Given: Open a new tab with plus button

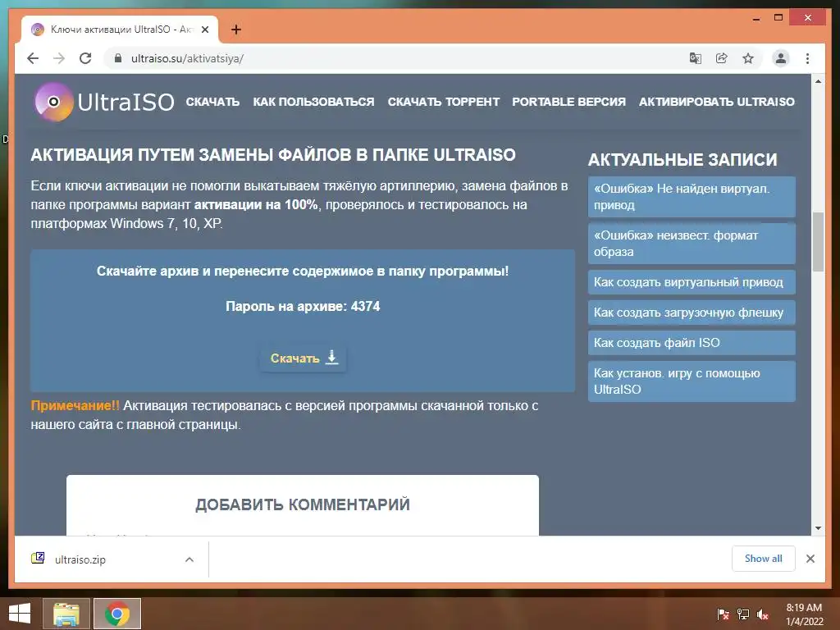Looking at the screenshot, I should click(235, 30).
